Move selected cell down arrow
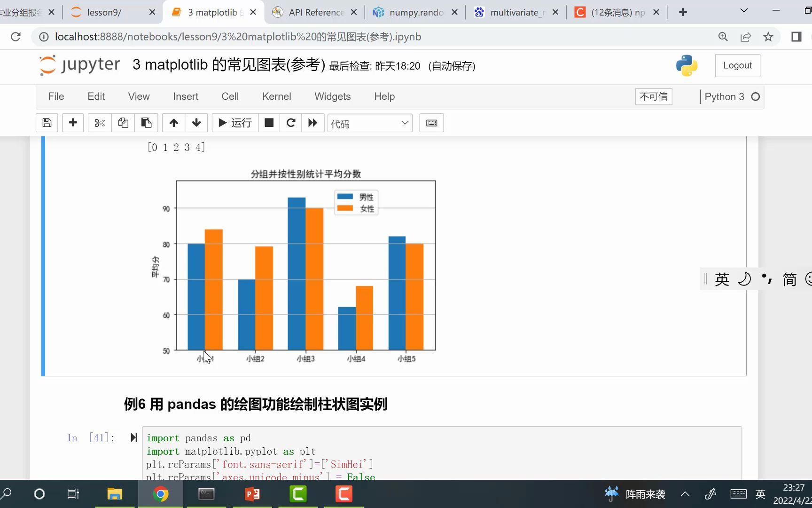The height and width of the screenshot is (508, 812). pos(196,123)
